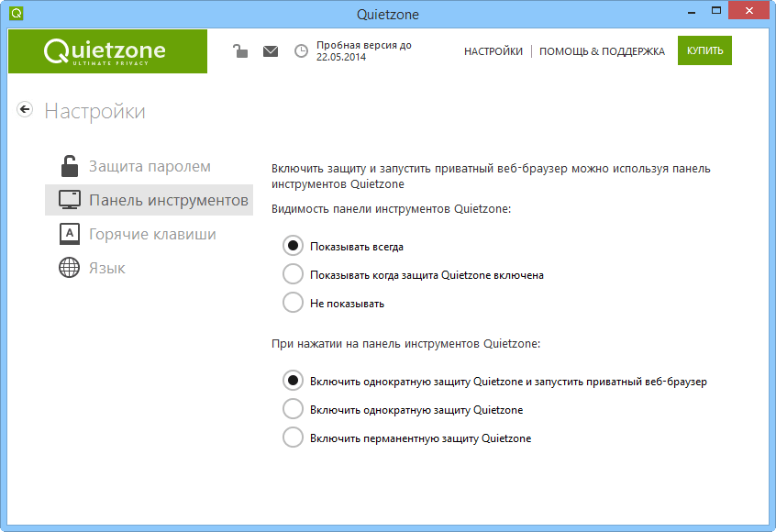Open ПОМОЩЬ & ПОДДЕРЖКА menu item
Viewport: 776px width, 532px height.
tap(602, 51)
